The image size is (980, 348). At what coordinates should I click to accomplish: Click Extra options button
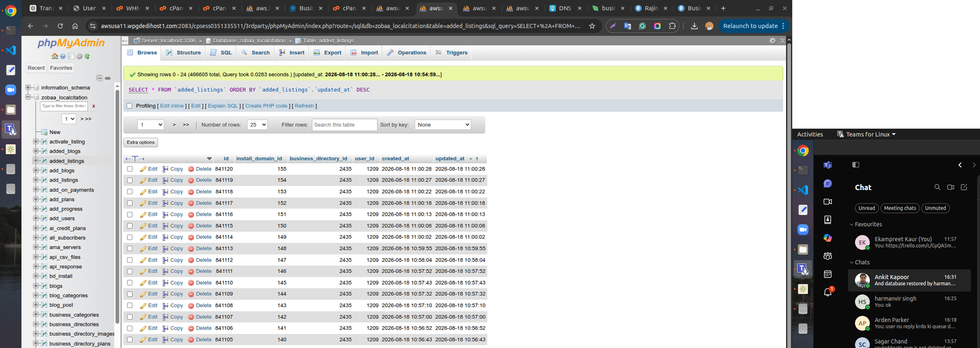tap(141, 142)
